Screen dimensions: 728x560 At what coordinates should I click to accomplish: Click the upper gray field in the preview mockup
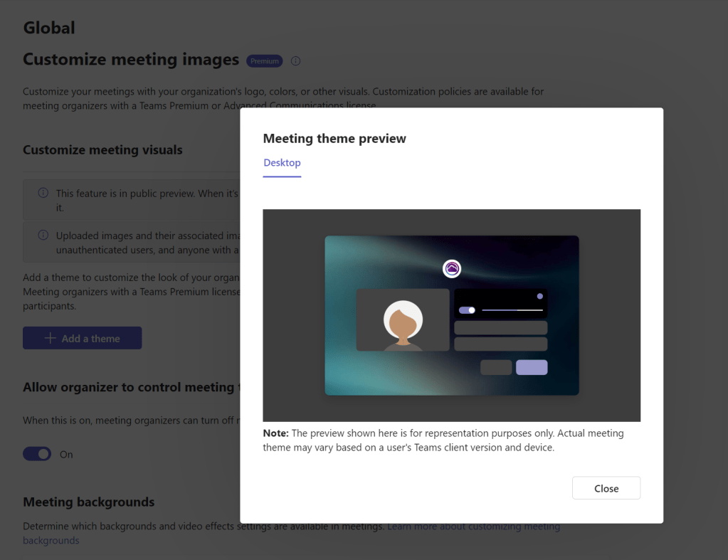tap(500, 327)
